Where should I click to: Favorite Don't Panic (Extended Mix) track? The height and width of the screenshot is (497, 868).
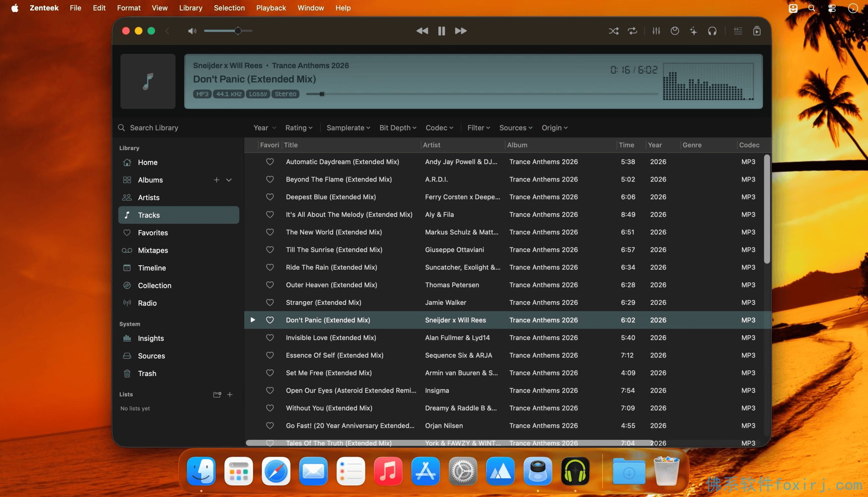point(270,320)
